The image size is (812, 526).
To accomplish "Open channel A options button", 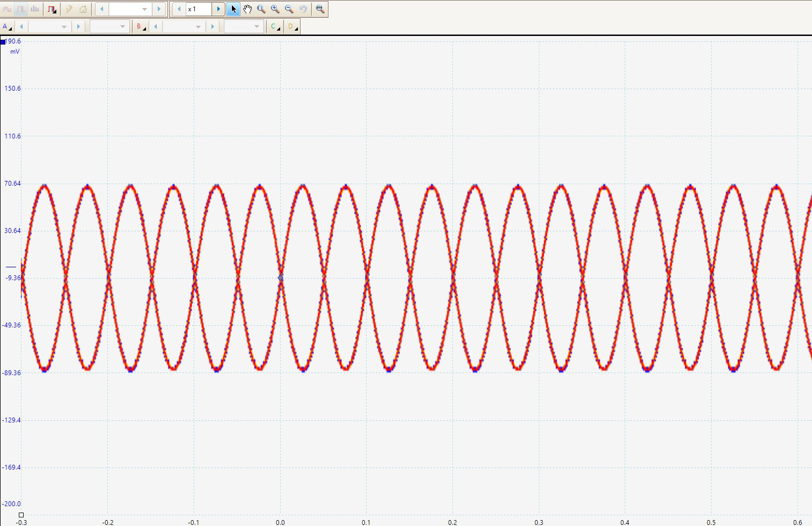I will pos(7,26).
